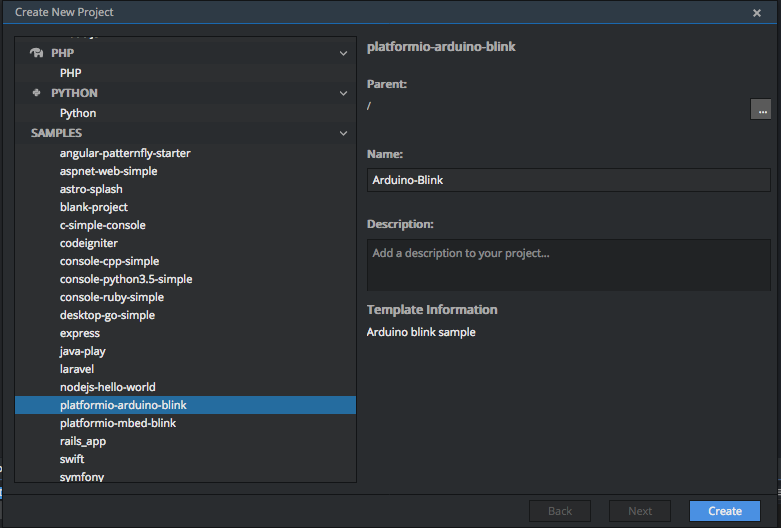781x528 pixels.
Task: Click the Next button
Action: 640,511
